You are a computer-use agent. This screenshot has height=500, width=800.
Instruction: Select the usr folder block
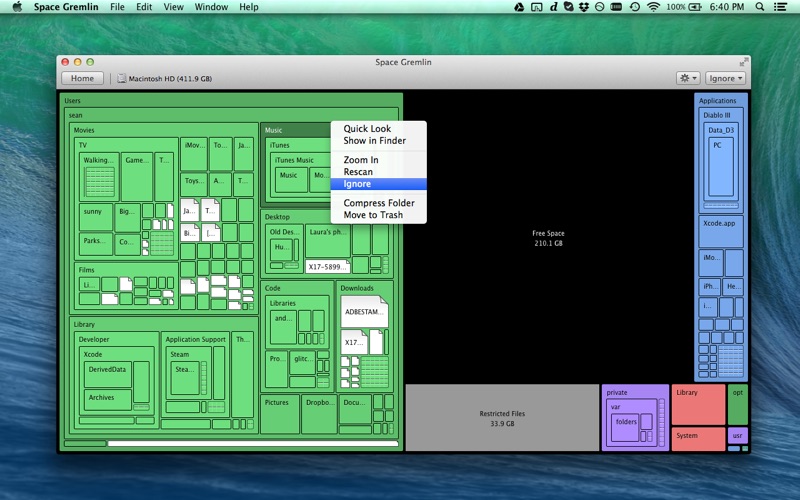pyautogui.click(x=738, y=436)
